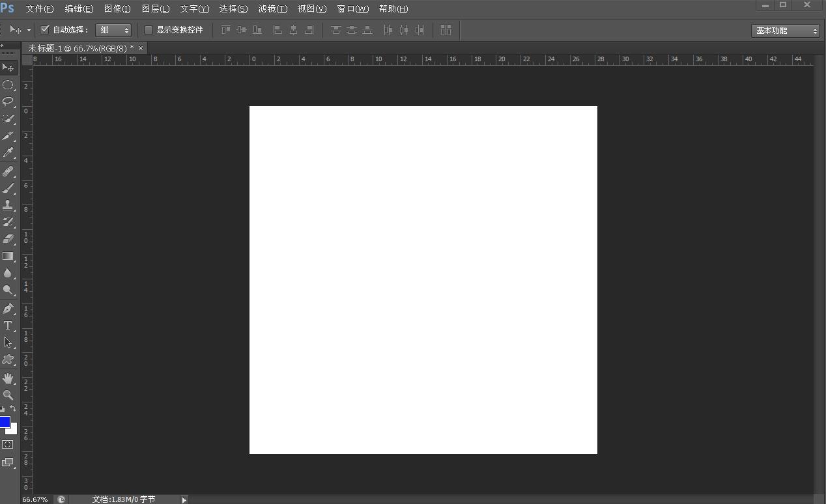Click the distribute horizontal centers icon
The image size is (826, 504).
click(x=404, y=30)
